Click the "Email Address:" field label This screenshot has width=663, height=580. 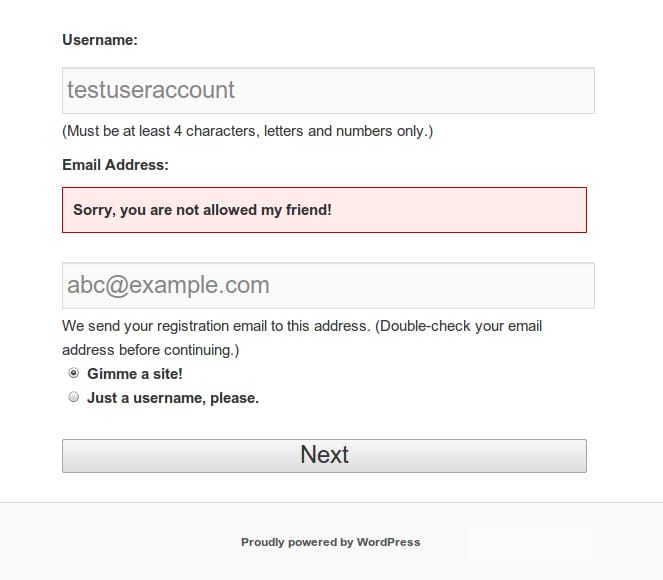point(115,165)
